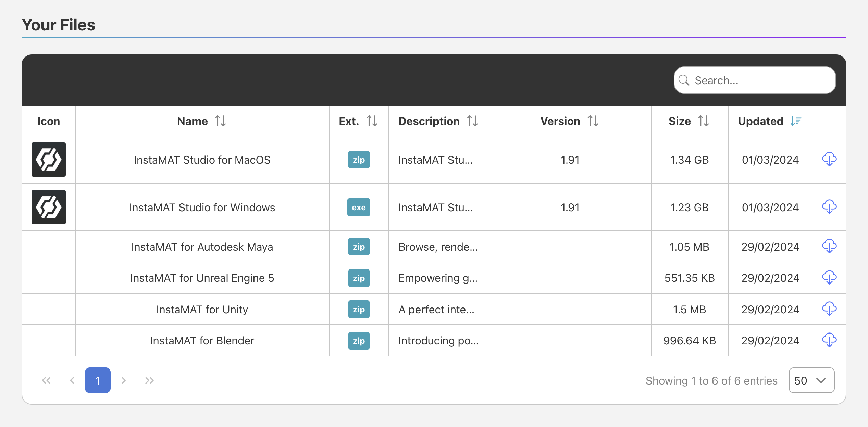Click the exe badge for Windows row
Image resolution: width=868 pixels, height=427 pixels.
point(359,207)
